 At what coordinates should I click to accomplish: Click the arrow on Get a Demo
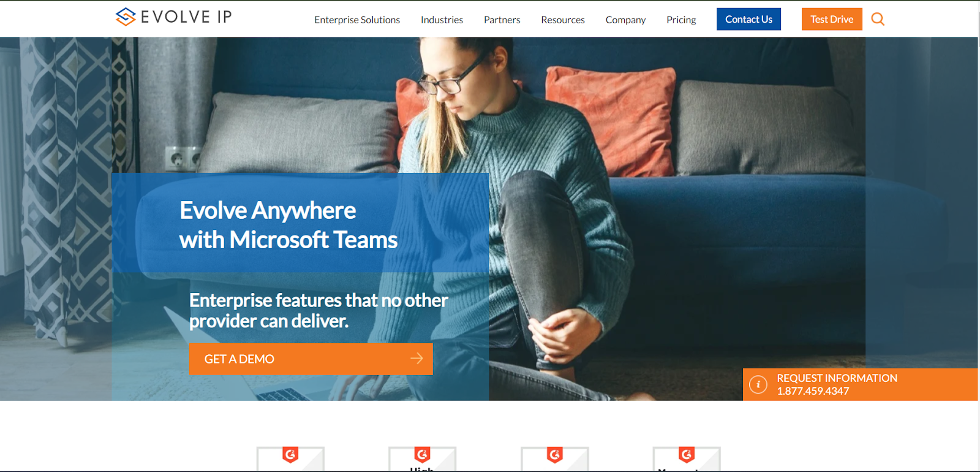tap(417, 359)
